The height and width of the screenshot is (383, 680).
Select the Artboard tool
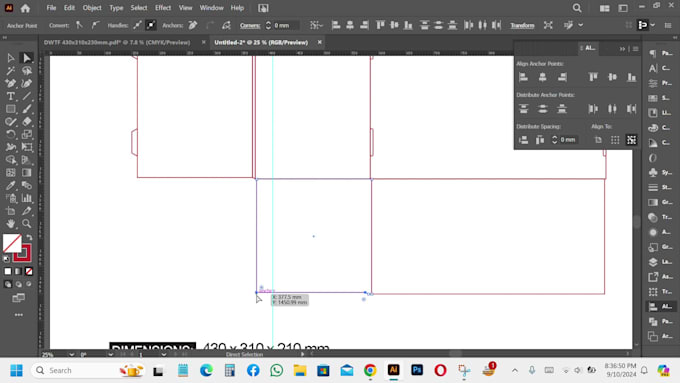click(11, 211)
